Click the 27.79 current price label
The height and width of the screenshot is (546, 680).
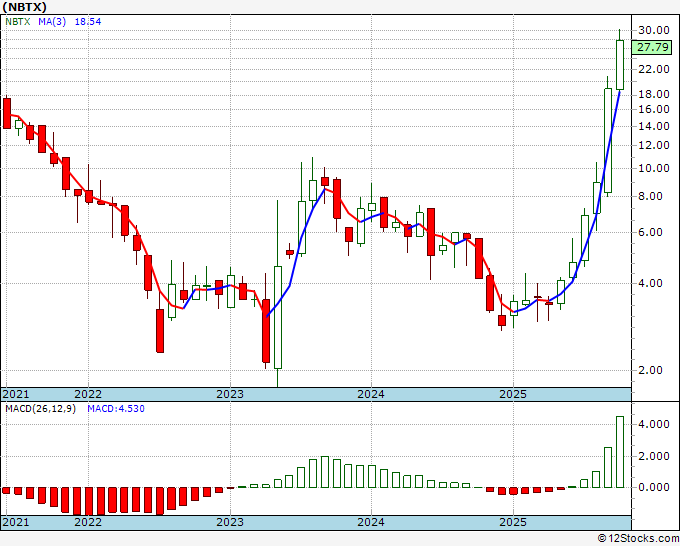651,47
